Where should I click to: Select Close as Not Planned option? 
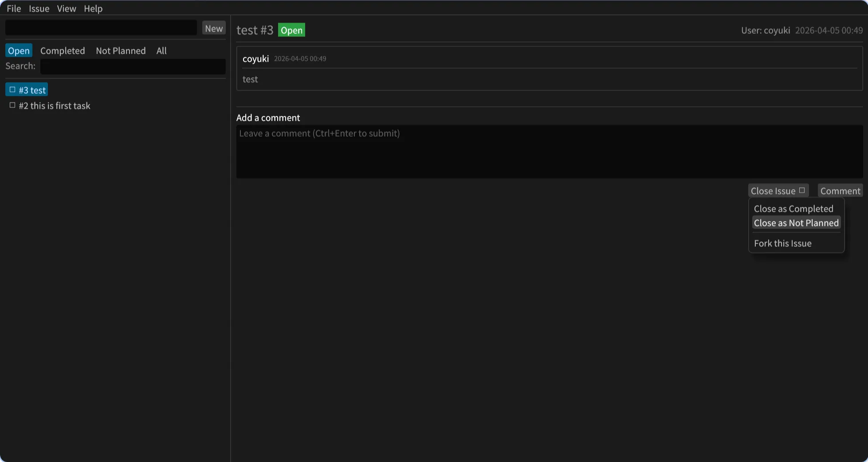[x=796, y=223]
